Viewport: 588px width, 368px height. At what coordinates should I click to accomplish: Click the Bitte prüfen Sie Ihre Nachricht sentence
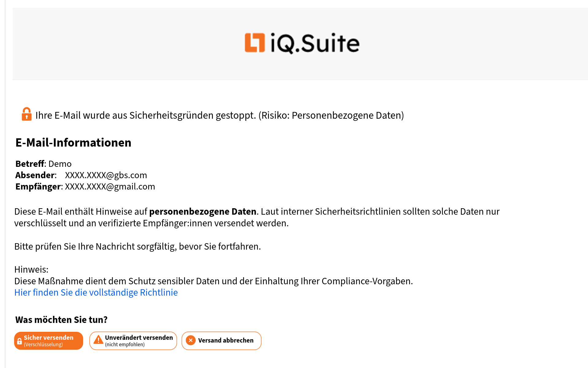tap(138, 247)
